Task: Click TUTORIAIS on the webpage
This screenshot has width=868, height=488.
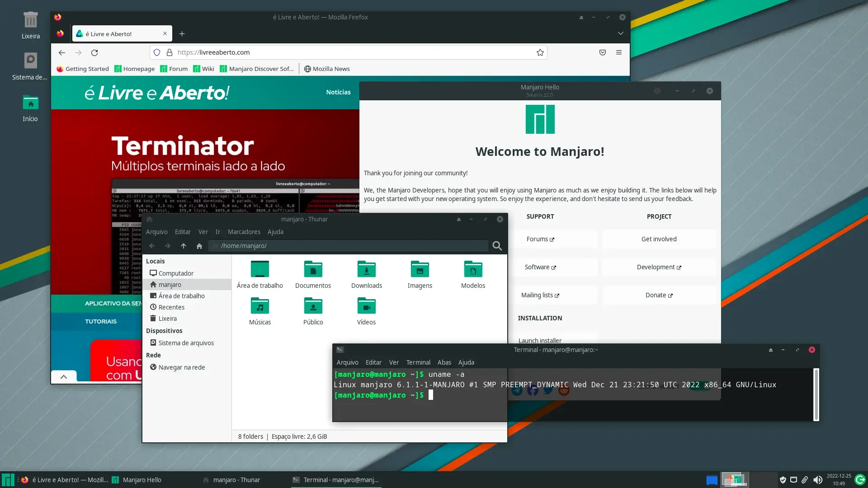Action: [x=101, y=321]
